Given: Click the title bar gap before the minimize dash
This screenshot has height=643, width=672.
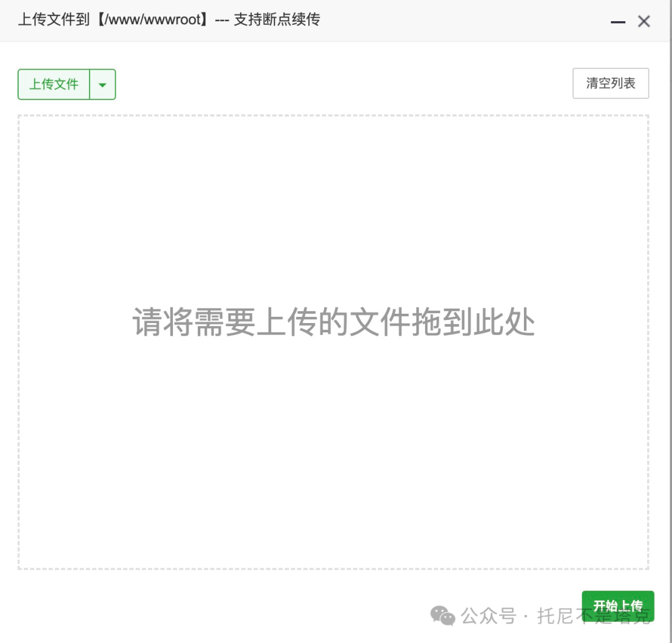Looking at the screenshot, I should tap(463, 21).
